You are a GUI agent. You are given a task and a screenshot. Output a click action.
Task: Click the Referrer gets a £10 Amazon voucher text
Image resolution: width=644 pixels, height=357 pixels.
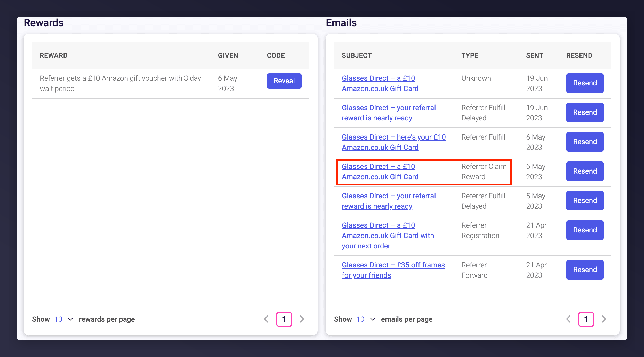tap(120, 83)
